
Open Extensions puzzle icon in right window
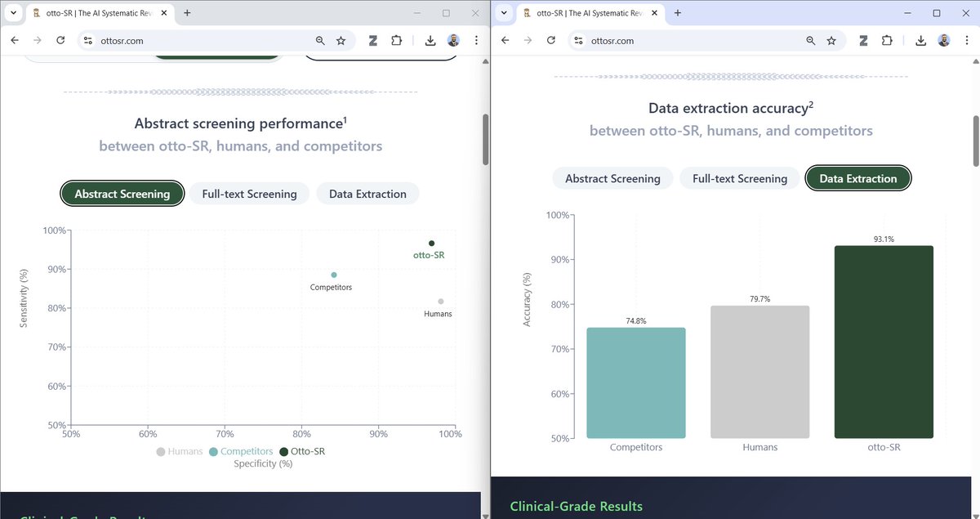[887, 41]
